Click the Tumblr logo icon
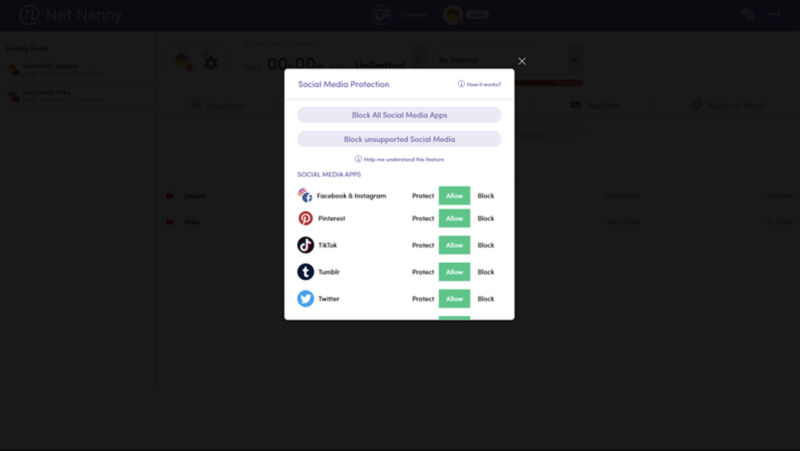This screenshot has width=800, height=451. (x=305, y=272)
